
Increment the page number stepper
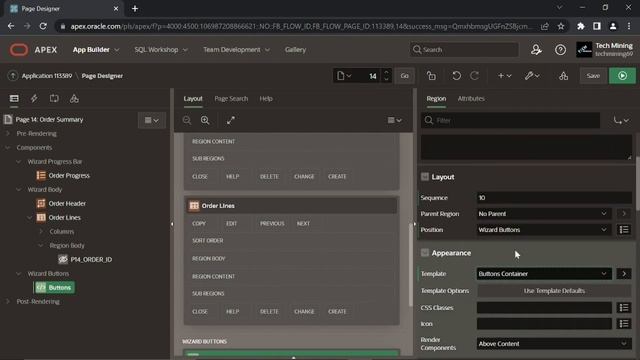[x=386, y=72]
